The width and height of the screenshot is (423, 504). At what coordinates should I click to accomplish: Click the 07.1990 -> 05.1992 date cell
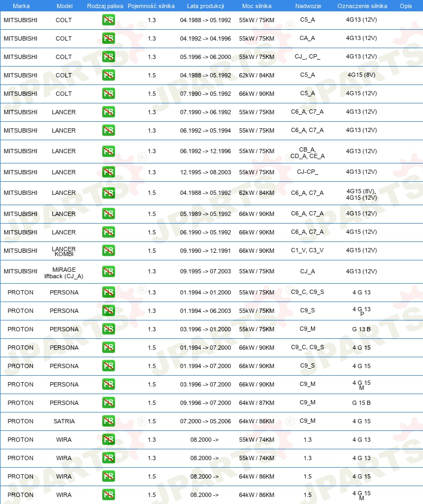click(x=206, y=94)
